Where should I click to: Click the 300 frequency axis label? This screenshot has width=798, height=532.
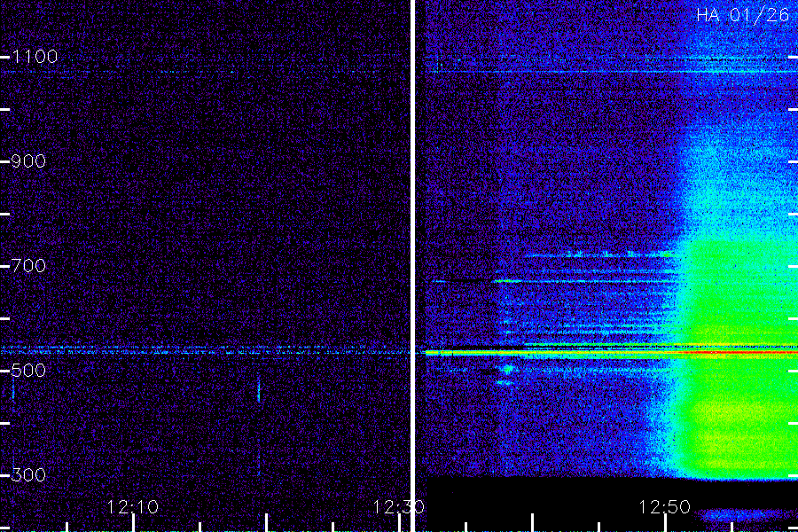point(28,475)
